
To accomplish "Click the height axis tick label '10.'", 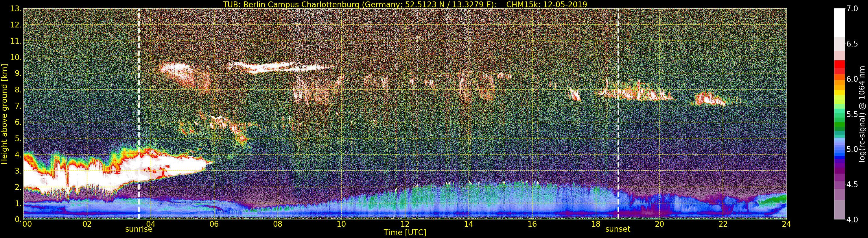I will pos(16,57).
